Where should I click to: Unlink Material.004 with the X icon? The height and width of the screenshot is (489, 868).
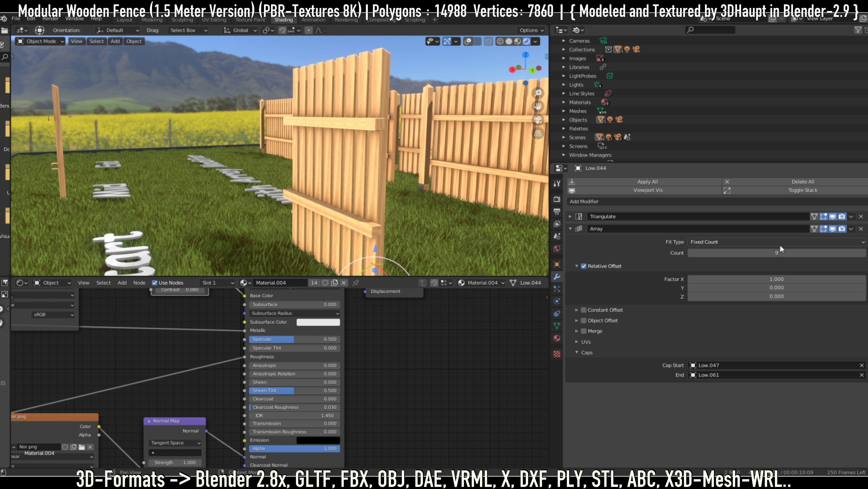[x=344, y=283]
